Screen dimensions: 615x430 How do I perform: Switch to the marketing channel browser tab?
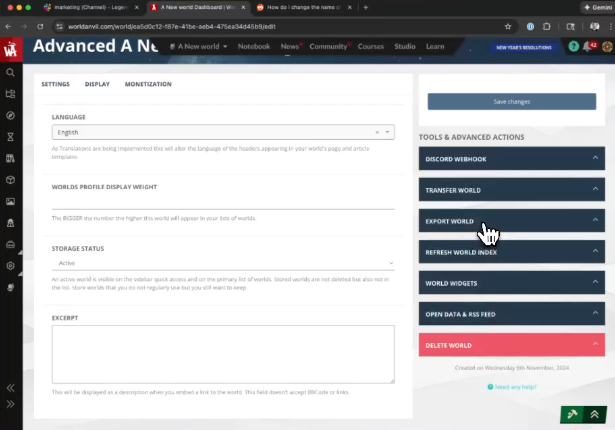(x=91, y=7)
